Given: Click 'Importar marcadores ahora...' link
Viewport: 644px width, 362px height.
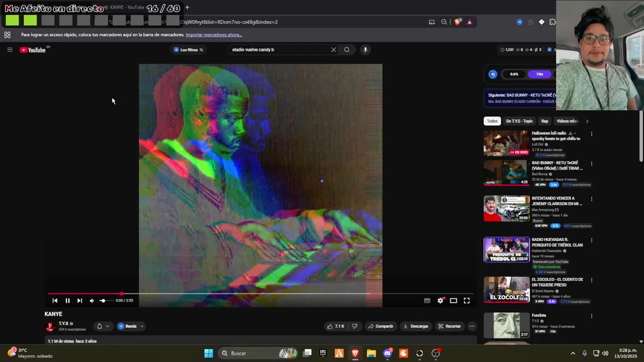Looking at the screenshot, I should coord(214,35).
